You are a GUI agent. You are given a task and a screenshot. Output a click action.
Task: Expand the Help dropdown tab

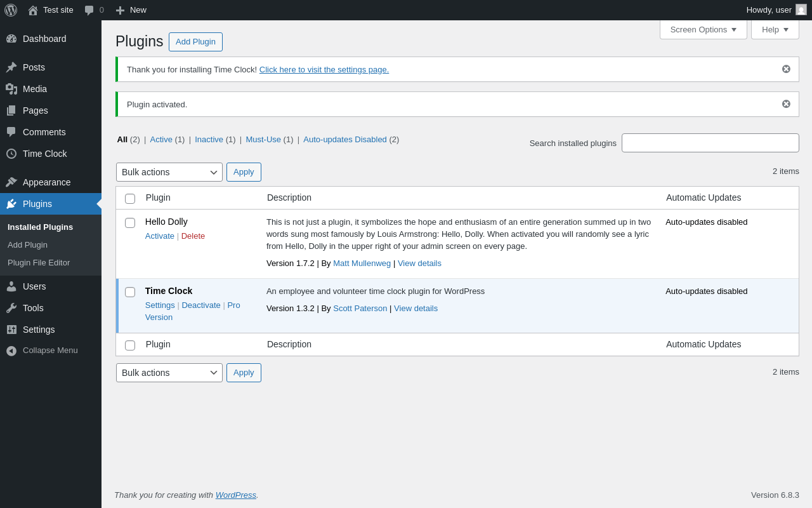[775, 29]
